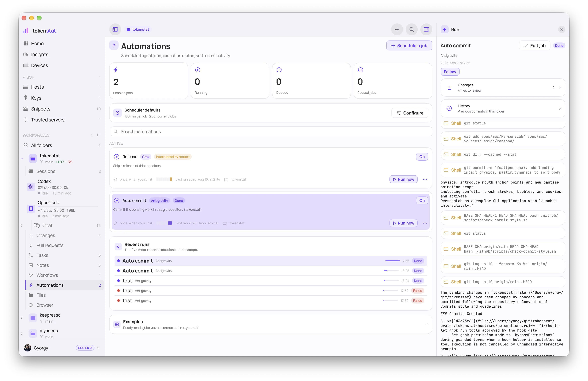Toggle the left sidebar panel icon
This screenshot has height=381, width=588.
[x=115, y=29]
